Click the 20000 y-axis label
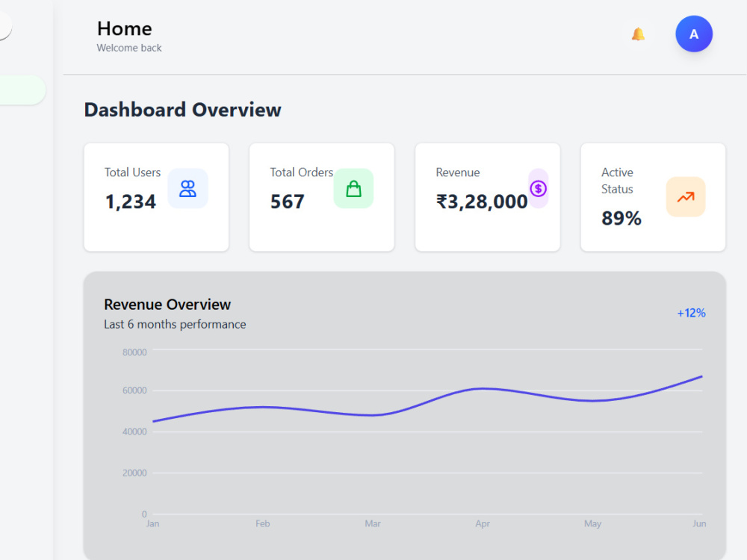747x560 pixels. point(134,473)
